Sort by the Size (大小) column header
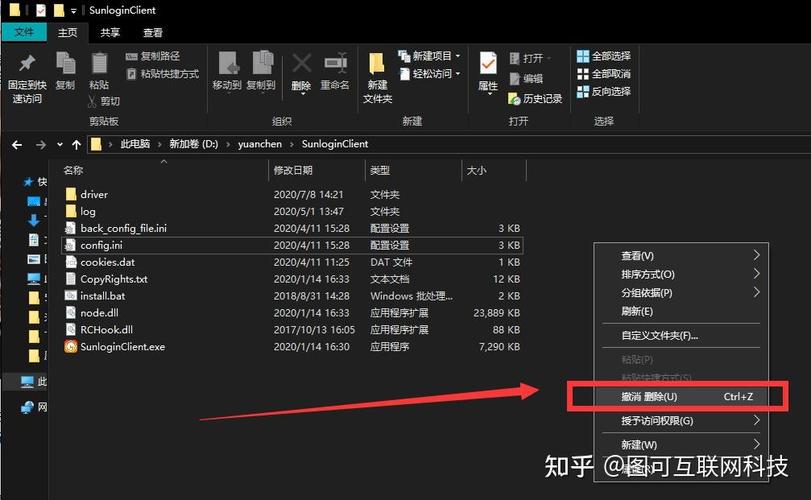Viewport: 811px width, 500px height. point(476,170)
